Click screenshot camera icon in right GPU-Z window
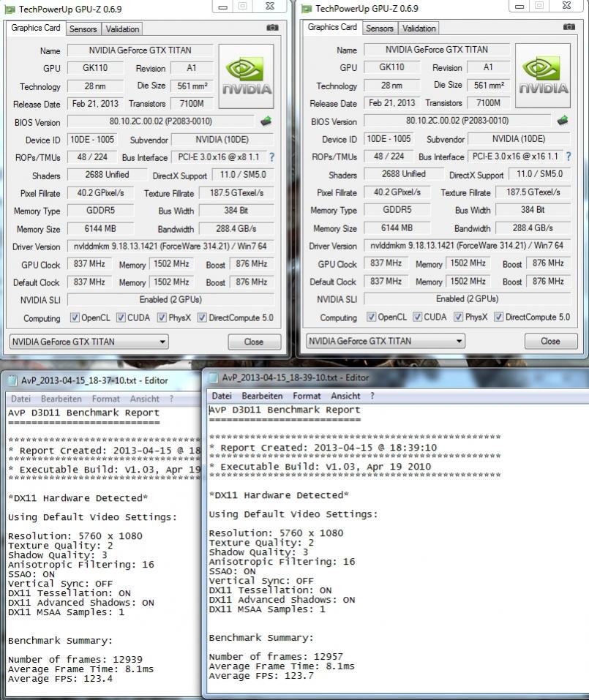Image resolution: width=589 pixels, height=700 pixels. coord(569,27)
